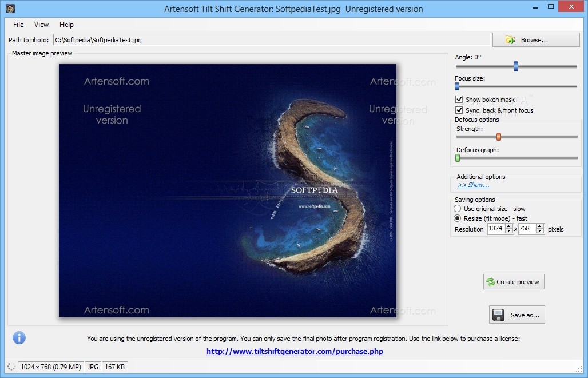Screen dimensions: 588x378
Task: Click the Browse... button
Action: (536, 40)
